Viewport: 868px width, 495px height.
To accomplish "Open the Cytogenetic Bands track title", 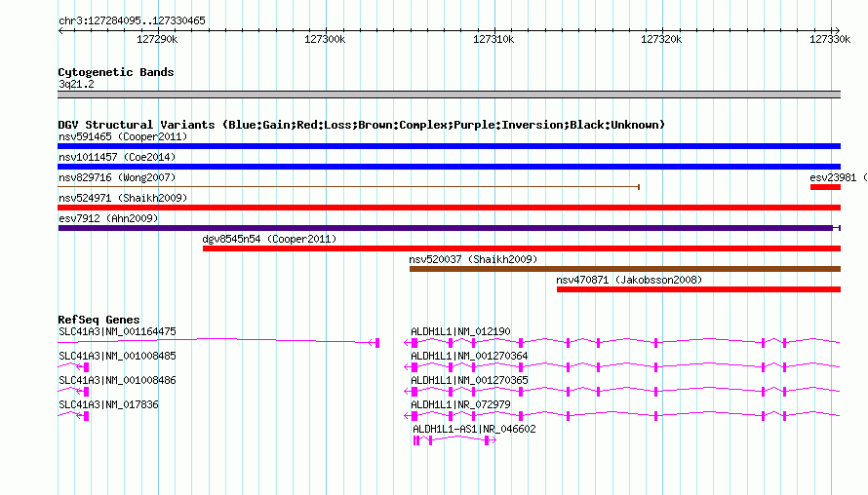I will coord(116,72).
